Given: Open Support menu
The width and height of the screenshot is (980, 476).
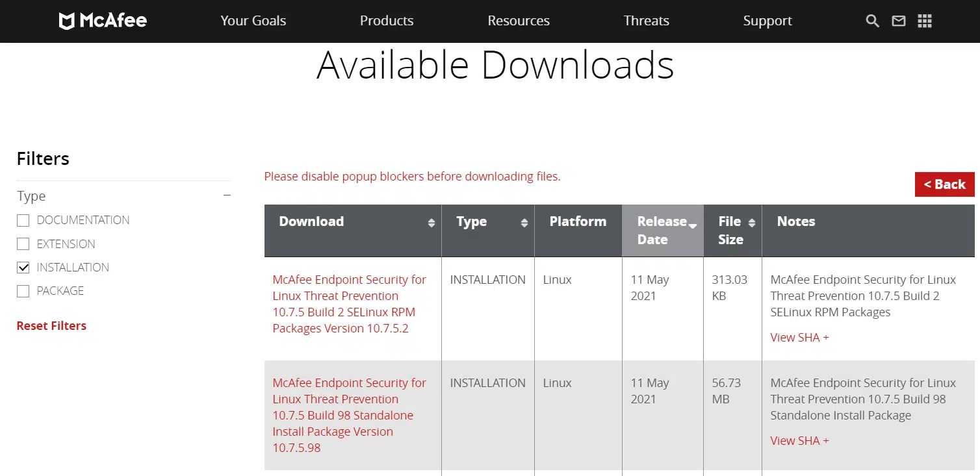Looking at the screenshot, I should 767,21.
